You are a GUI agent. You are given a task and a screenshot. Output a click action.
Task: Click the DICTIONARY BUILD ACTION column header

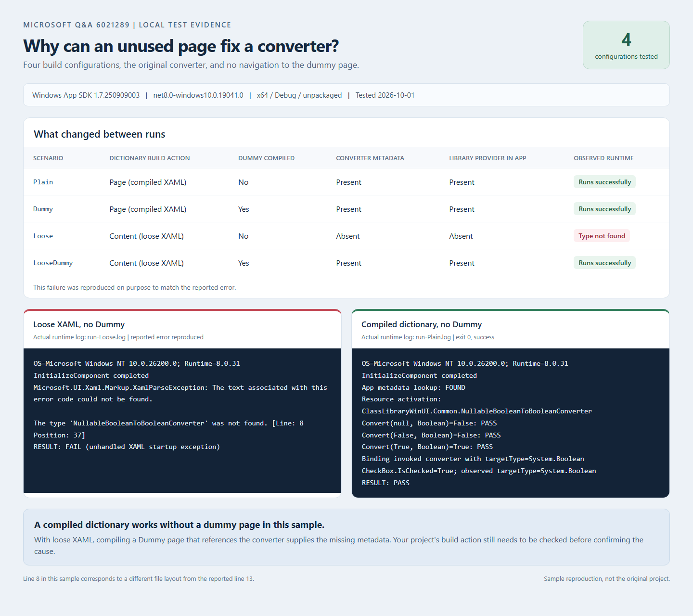tap(150, 158)
